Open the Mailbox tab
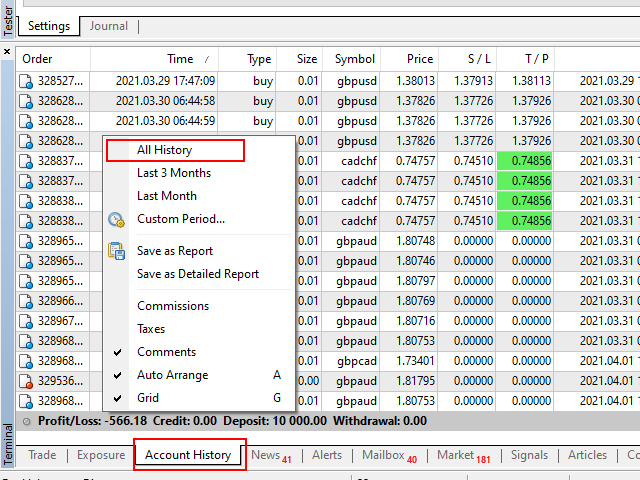 pos(389,455)
